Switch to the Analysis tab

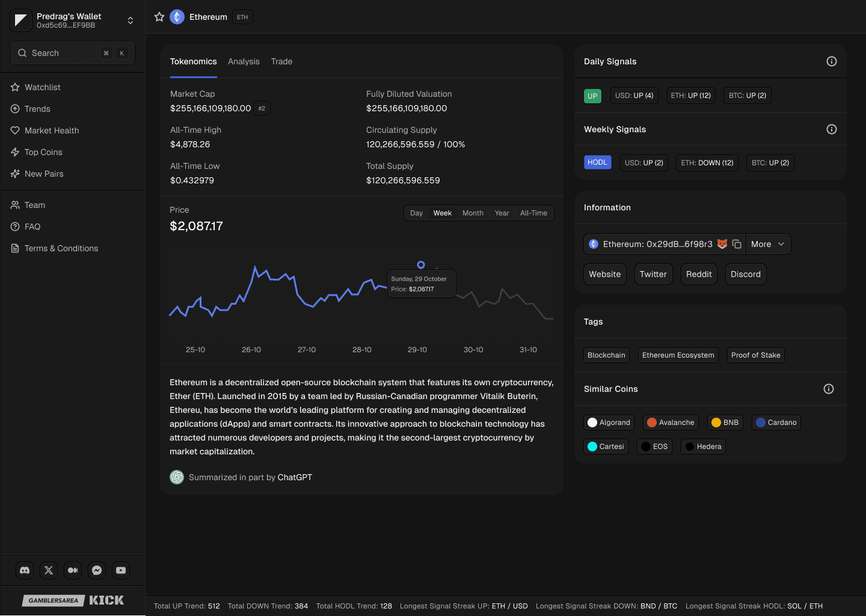click(244, 61)
